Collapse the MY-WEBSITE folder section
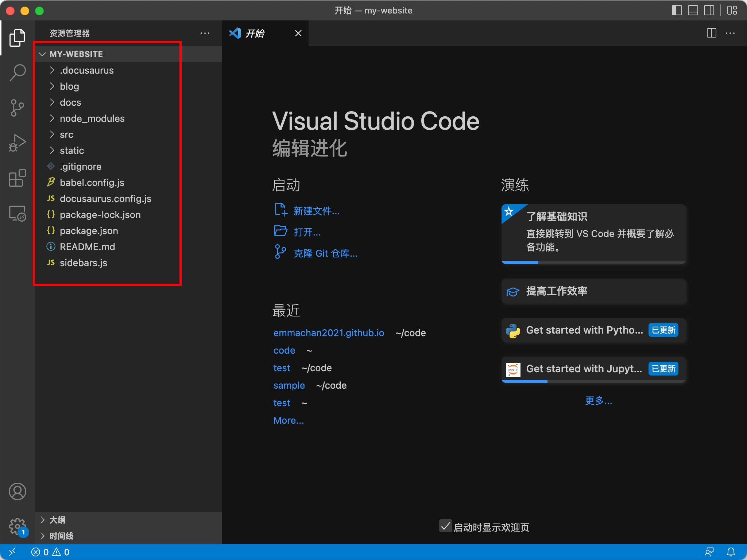The height and width of the screenshot is (560, 747). pos(128,54)
